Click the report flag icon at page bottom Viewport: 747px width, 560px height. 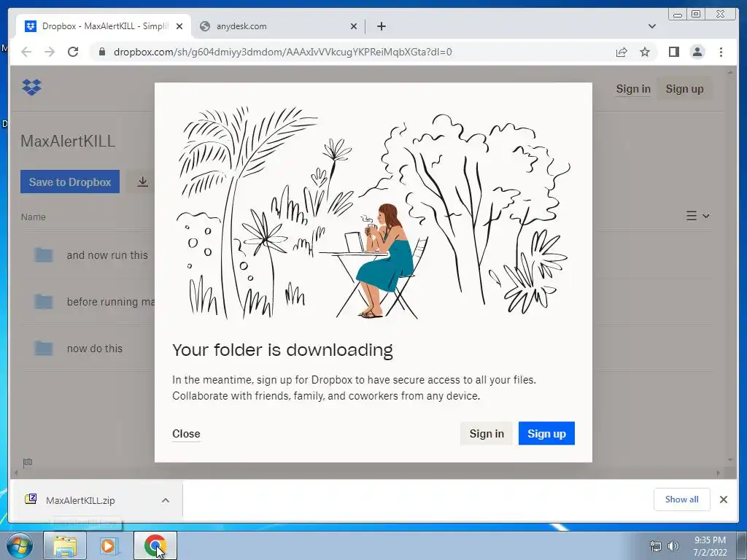pyautogui.click(x=28, y=462)
